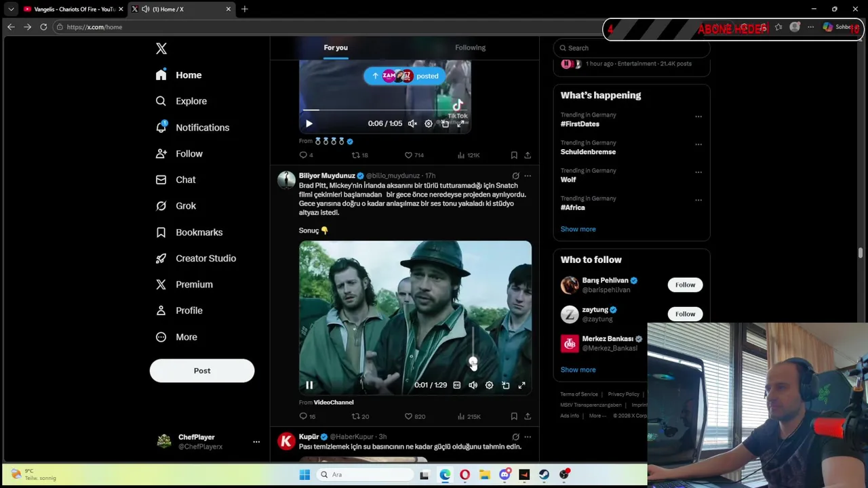Open the Home sidebar item

click(x=179, y=75)
